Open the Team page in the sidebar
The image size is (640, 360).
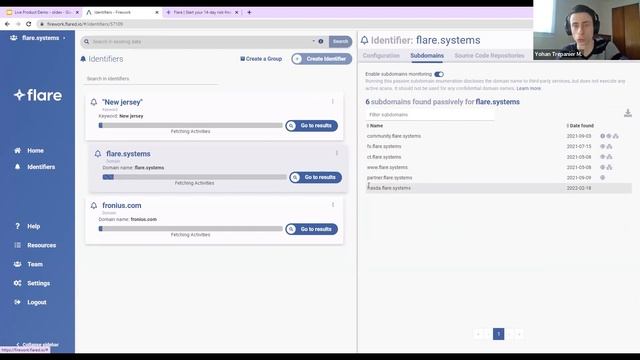click(x=28, y=264)
